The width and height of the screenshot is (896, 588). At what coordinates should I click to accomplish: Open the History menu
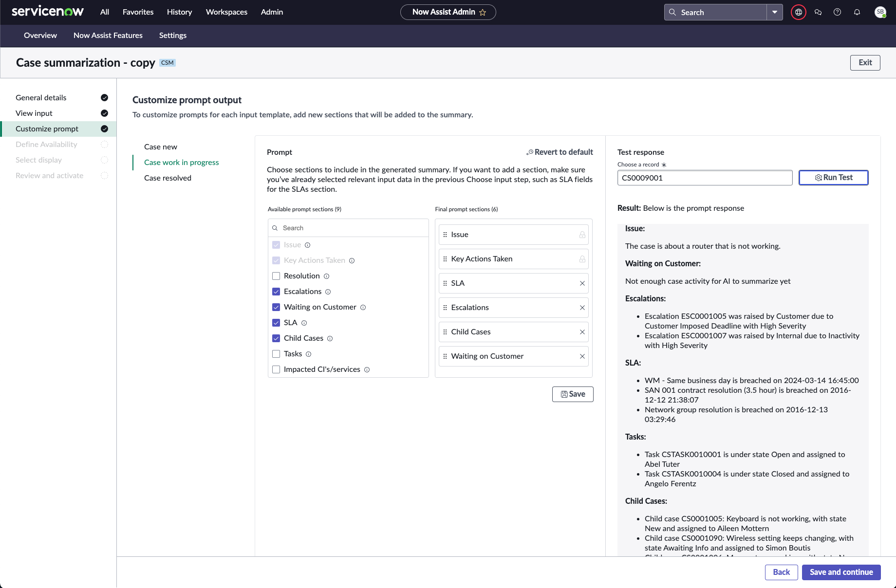click(x=179, y=12)
